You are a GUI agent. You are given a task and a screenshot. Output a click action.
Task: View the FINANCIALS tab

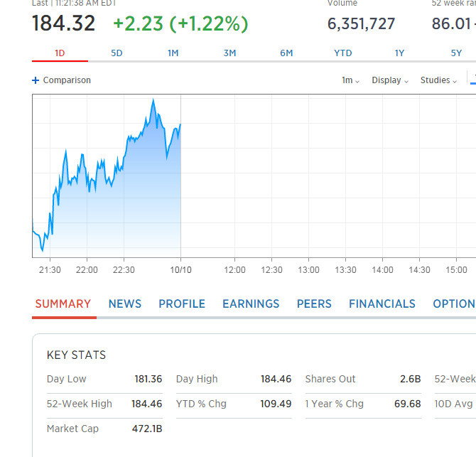point(382,303)
